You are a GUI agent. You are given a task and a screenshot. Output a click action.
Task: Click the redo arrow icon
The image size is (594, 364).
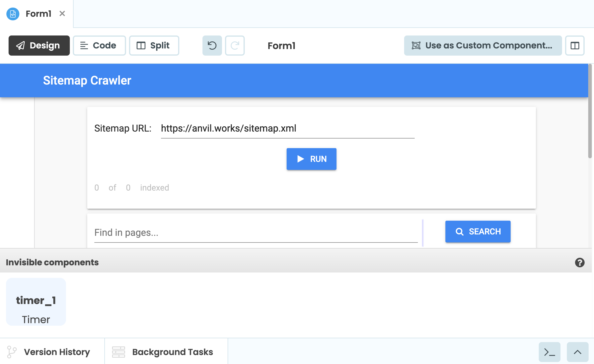[235, 45]
